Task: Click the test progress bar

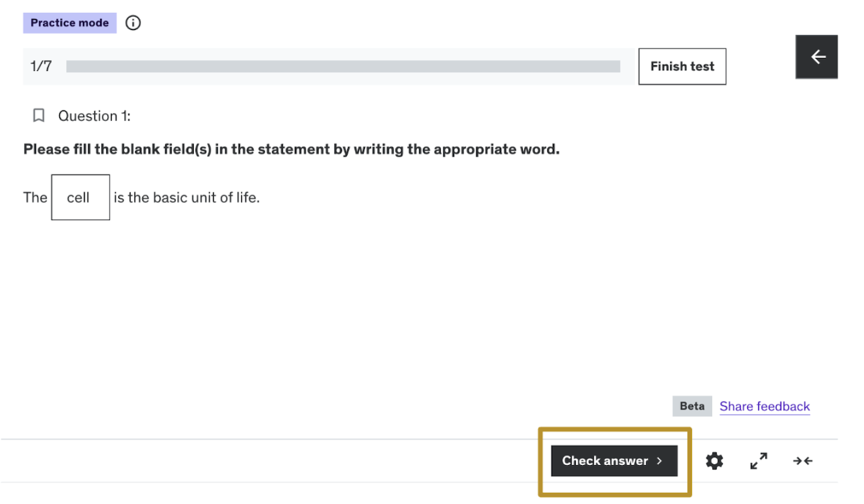Action: tap(343, 67)
